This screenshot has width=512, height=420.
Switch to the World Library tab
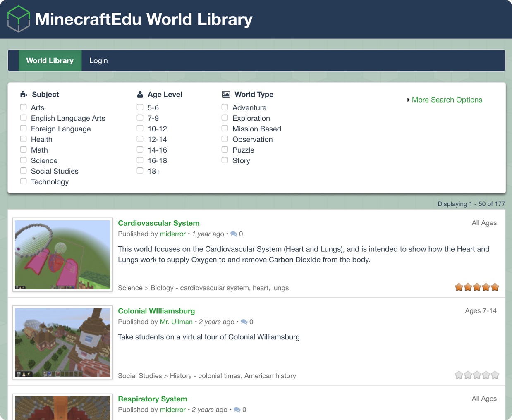point(50,60)
